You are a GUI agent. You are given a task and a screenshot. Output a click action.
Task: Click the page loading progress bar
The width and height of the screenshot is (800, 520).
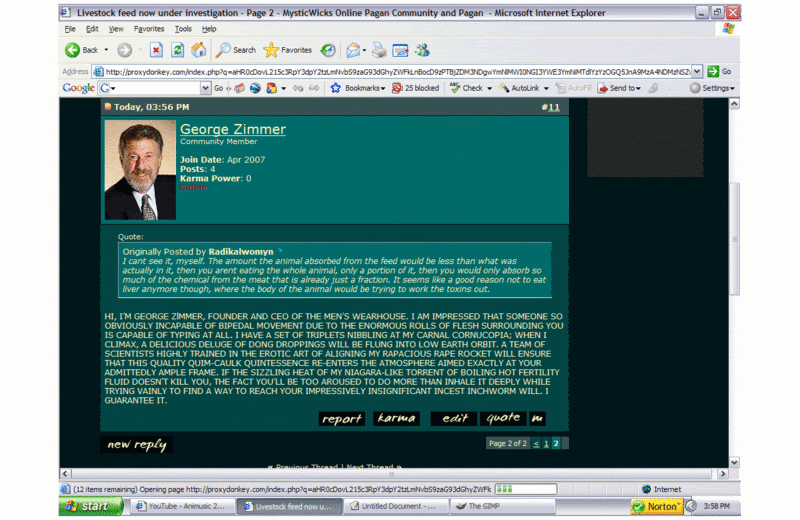[526, 489]
